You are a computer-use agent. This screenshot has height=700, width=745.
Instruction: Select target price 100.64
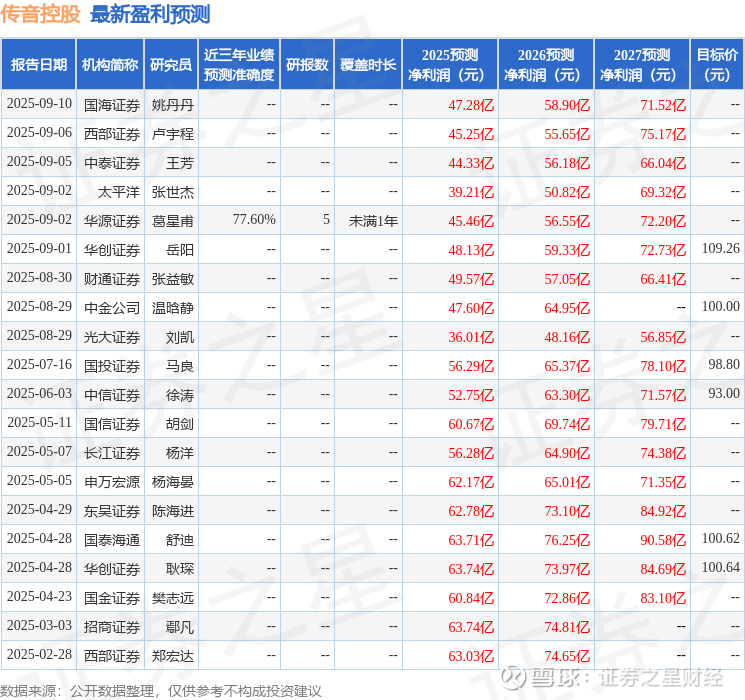pyautogui.click(x=721, y=567)
